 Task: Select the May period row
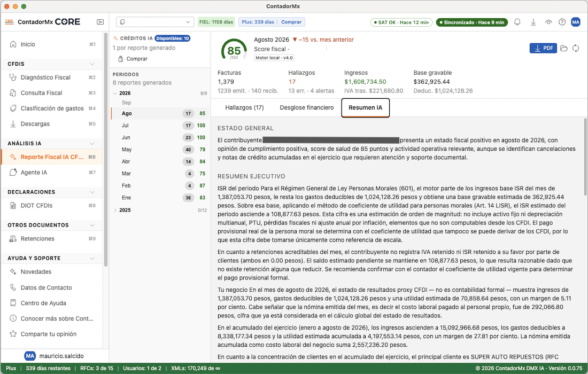click(160, 150)
